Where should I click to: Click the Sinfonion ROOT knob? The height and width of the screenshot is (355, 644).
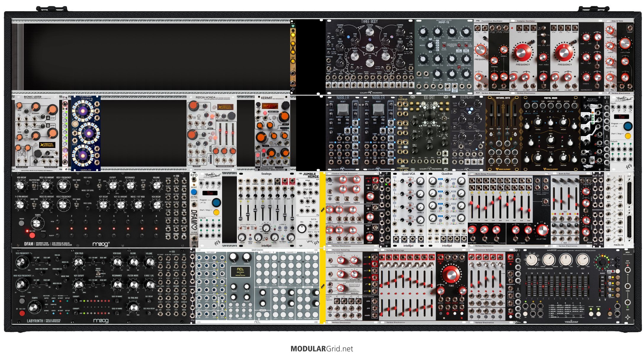pos(234,257)
